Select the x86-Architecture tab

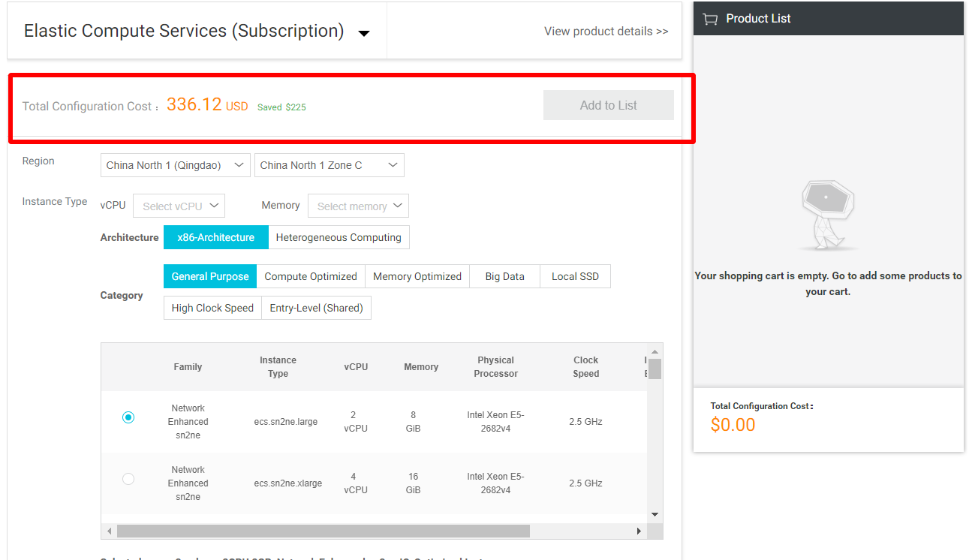pos(215,236)
